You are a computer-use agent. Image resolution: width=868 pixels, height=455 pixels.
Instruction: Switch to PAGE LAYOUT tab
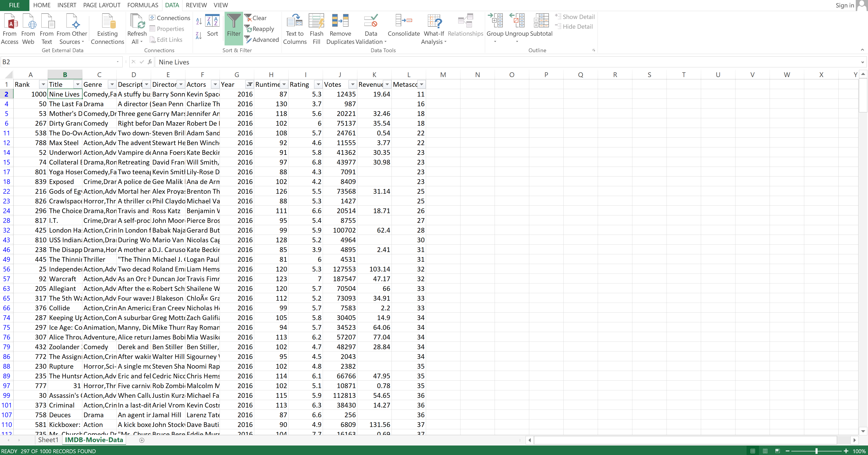point(102,5)
